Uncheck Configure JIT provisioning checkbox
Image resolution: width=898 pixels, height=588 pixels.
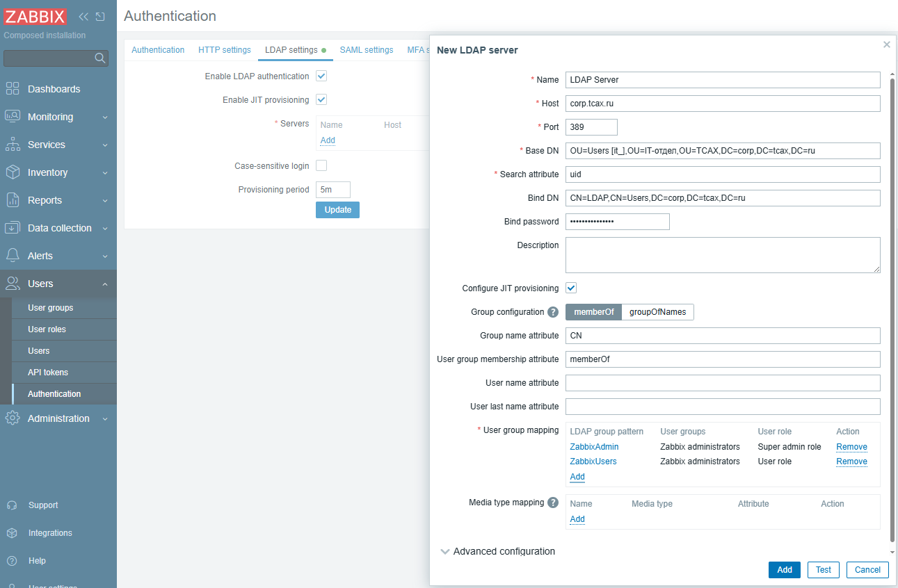tap(571, 288)
